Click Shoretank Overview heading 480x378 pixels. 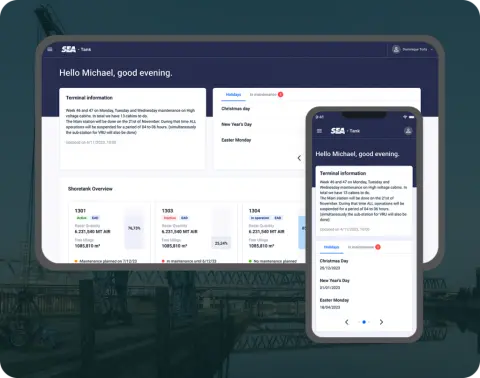tap(90, 189)
